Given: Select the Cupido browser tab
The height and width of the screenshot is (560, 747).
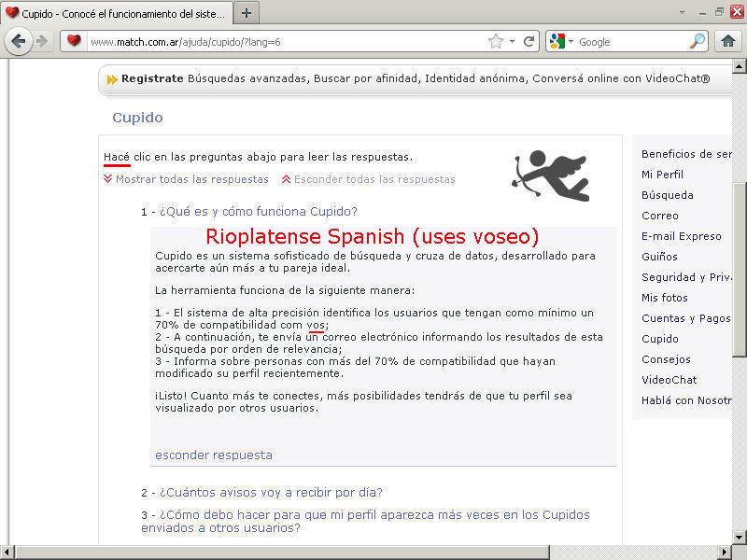Looking at the screenshot, I should click(x=117, y=13).
